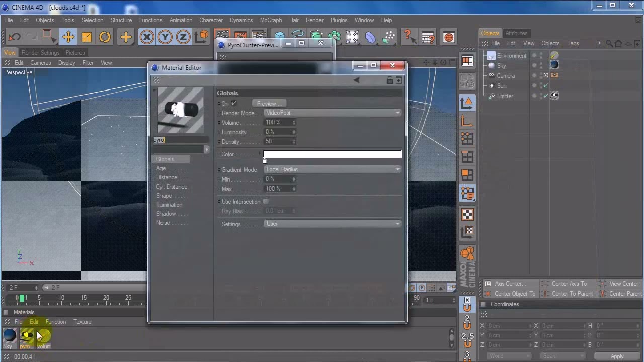The width and height of the screenshot is (644, 362).
Task: Toggle Y axis lock
Action: pos(165,37)
